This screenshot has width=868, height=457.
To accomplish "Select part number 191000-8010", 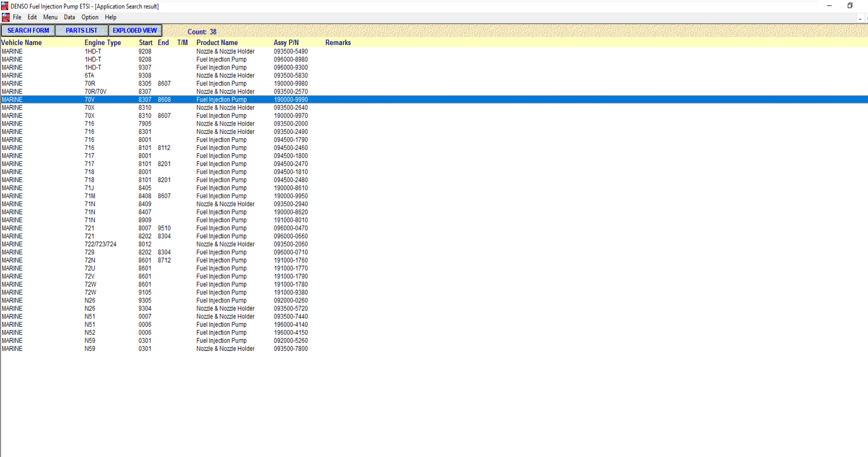I will pos(291,220).
